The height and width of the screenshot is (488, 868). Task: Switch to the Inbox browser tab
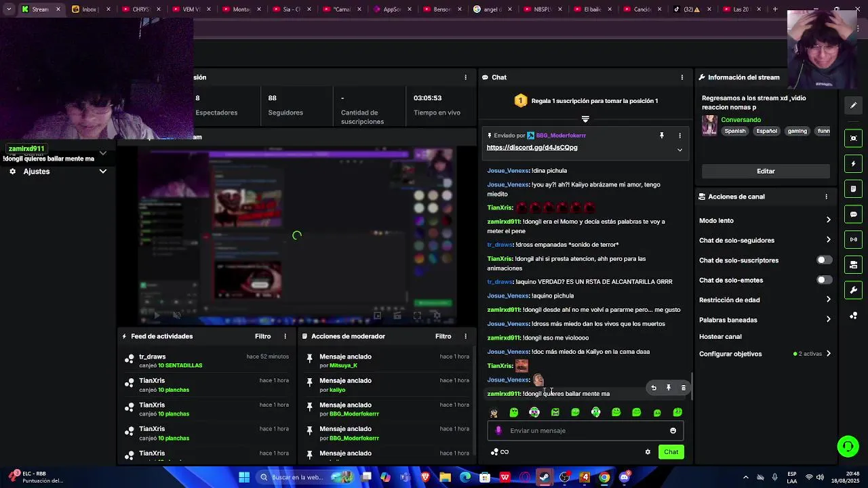(90, 9)
